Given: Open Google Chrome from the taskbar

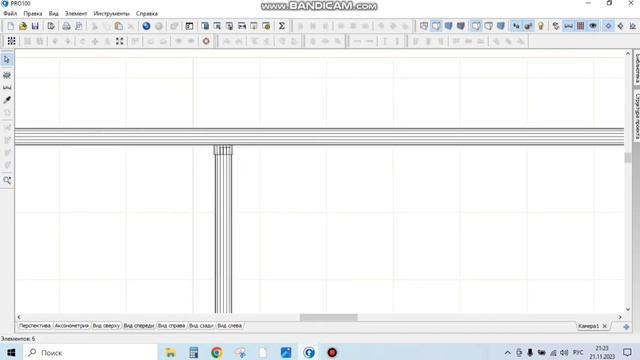Looking at the screenshot, I should click(217, 352).
